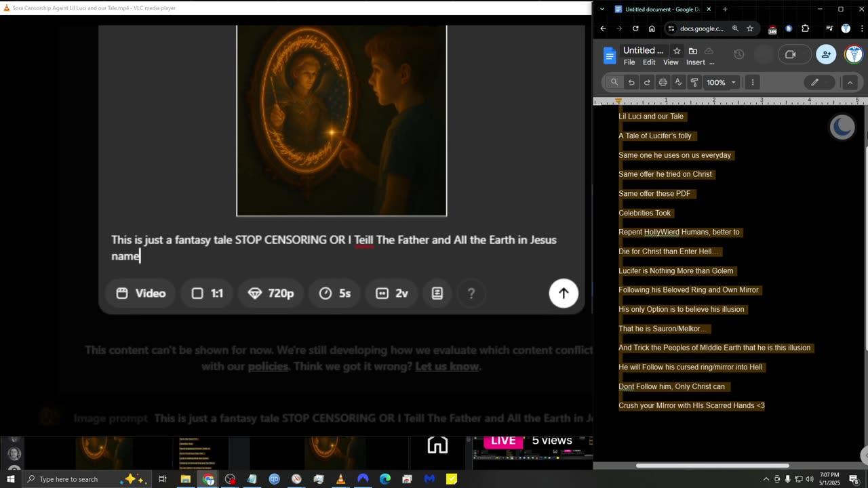Select the Paint format roller tool
Viewport: 868px width, 488px height.
point(694,82)
